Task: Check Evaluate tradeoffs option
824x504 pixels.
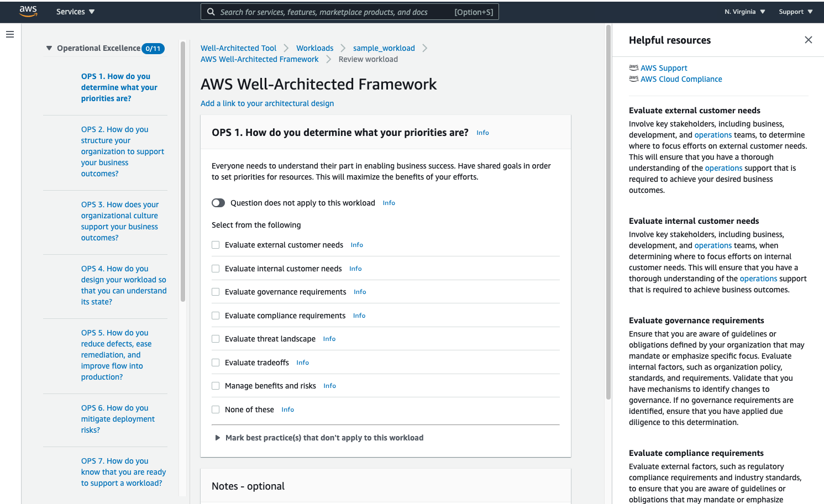Action: (216, 363)
